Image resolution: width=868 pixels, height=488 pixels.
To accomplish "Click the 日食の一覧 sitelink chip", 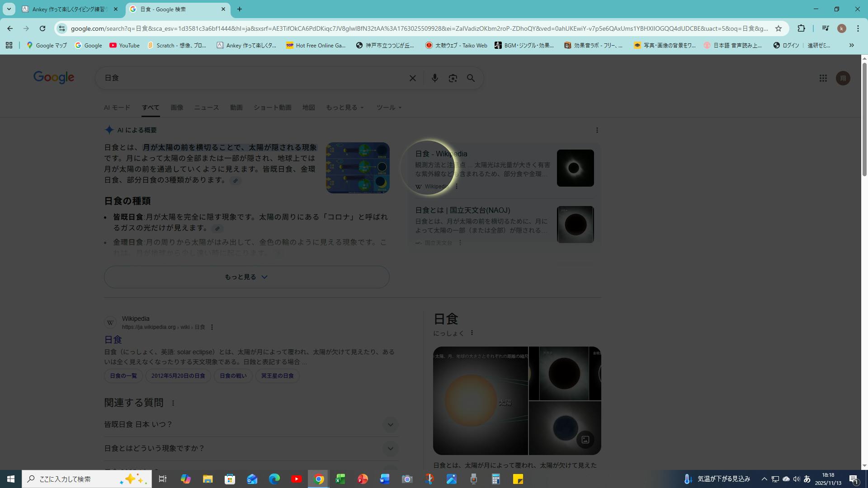I will click(x=123, y=376).
